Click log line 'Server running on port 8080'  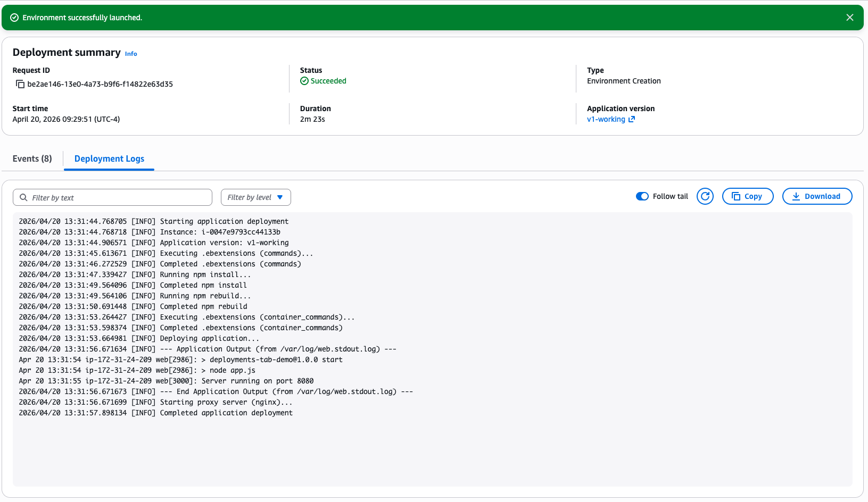click(166, 381)
